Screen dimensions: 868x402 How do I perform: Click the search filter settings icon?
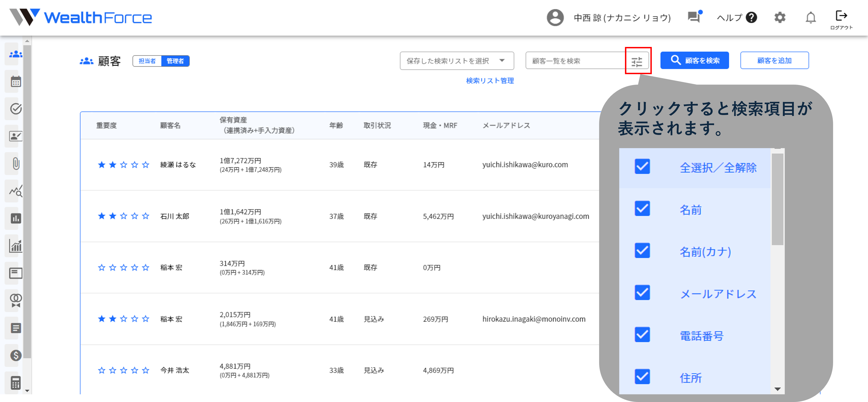pos(637,61)
